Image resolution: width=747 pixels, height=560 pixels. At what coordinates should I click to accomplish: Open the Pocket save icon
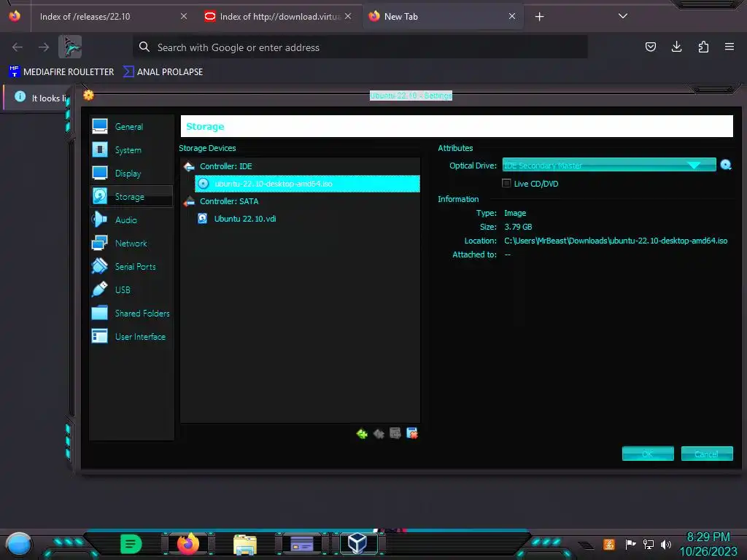click(x=651, y=47)
